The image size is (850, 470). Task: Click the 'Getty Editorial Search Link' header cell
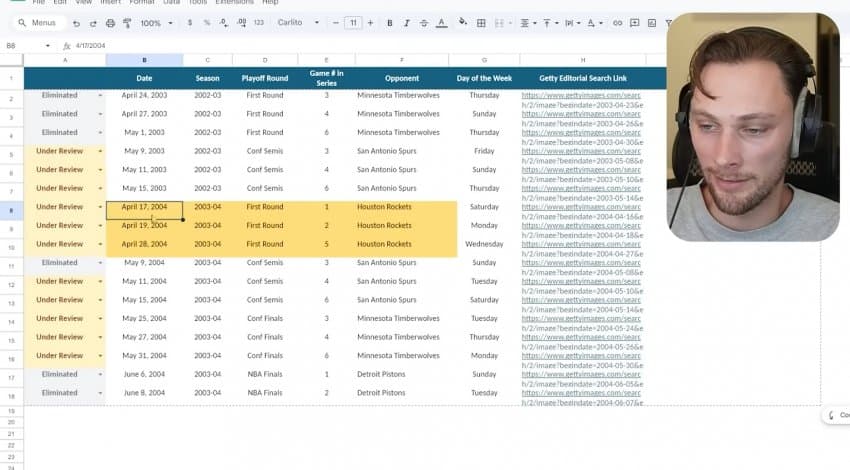[583, 78]
